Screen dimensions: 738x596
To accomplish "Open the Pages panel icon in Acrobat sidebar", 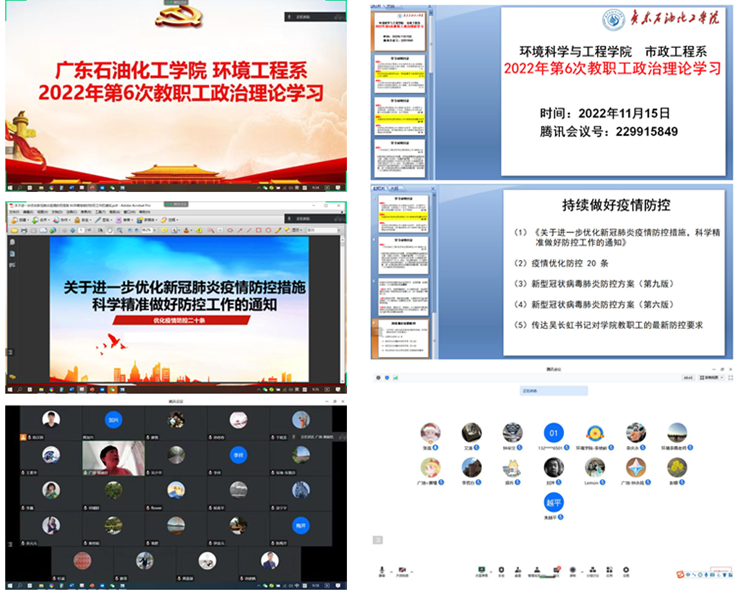I will [12, 242].
